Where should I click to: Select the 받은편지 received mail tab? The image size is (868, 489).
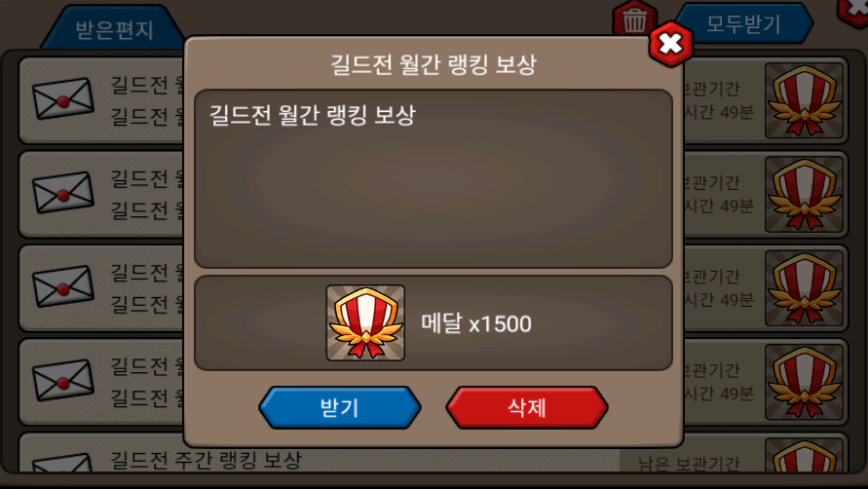coord(113,29)
